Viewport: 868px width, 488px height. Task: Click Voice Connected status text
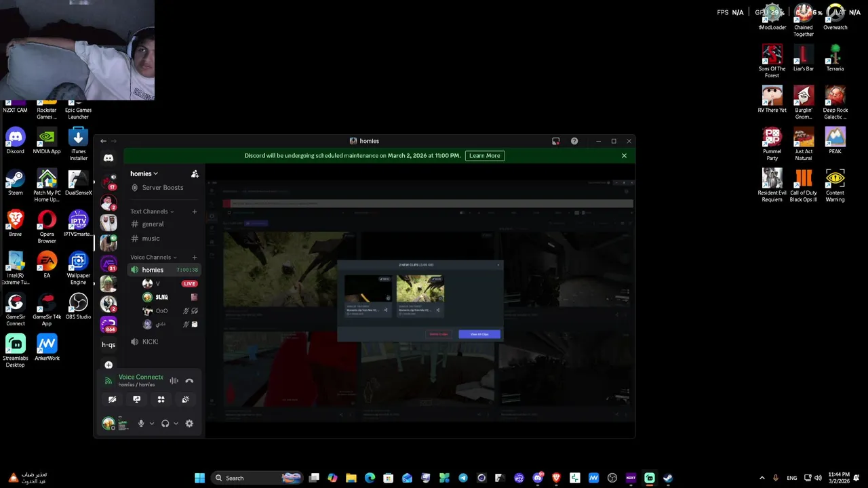coord(141,377)
